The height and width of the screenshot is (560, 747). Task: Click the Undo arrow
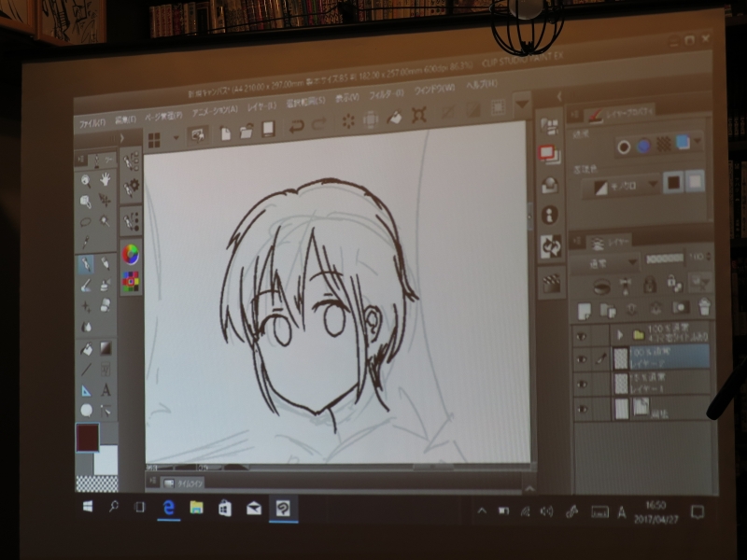coord(296,126)
